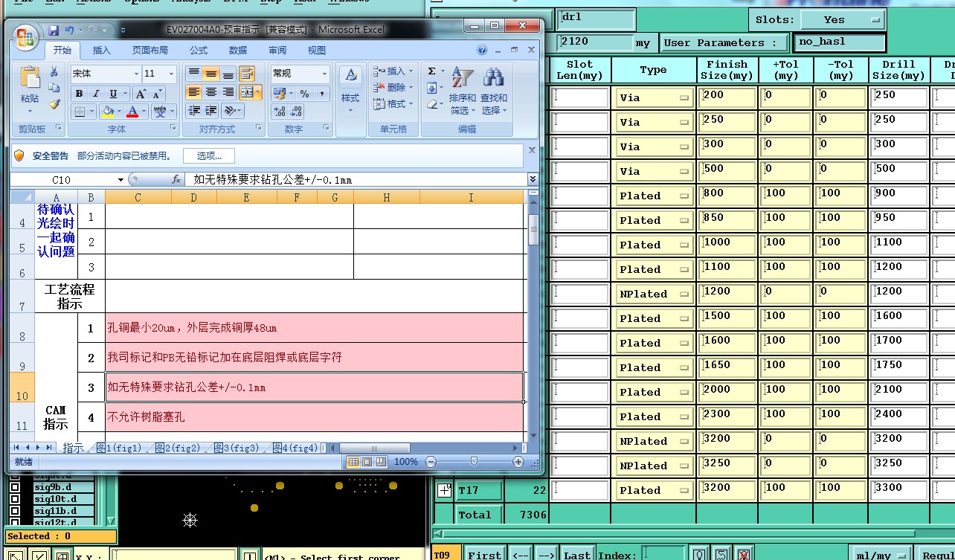Switch to sheet tab 图1(fig1)
The width and height of the screenshot is (955, 560).
coord(118,448)
